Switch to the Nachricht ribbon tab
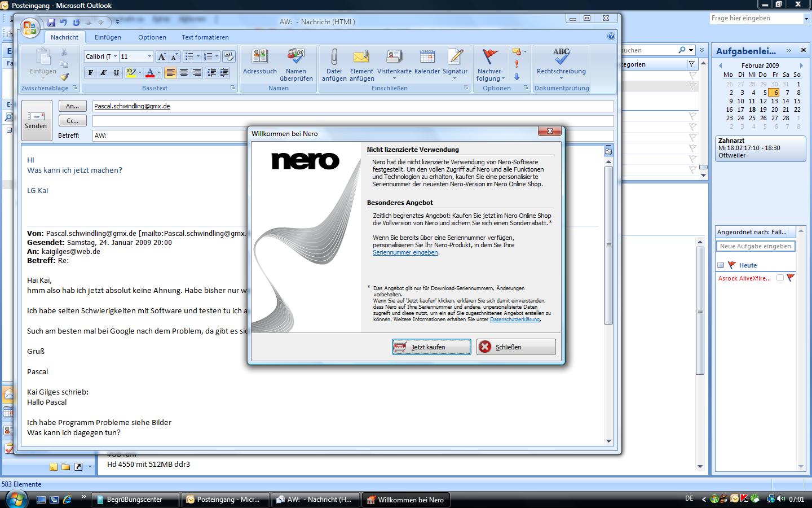The image size is (812, 508). coord(64,37)
